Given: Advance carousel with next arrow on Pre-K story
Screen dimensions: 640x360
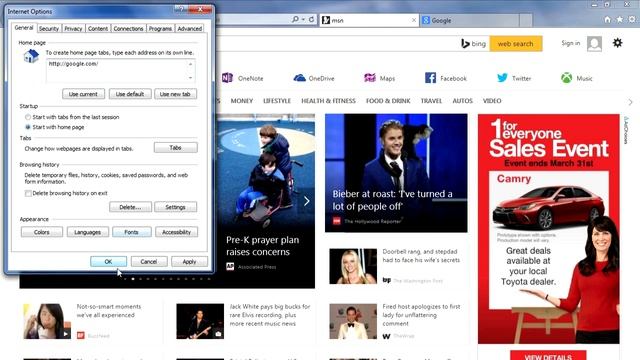Looking at the screenshot, I should point(307,201).
